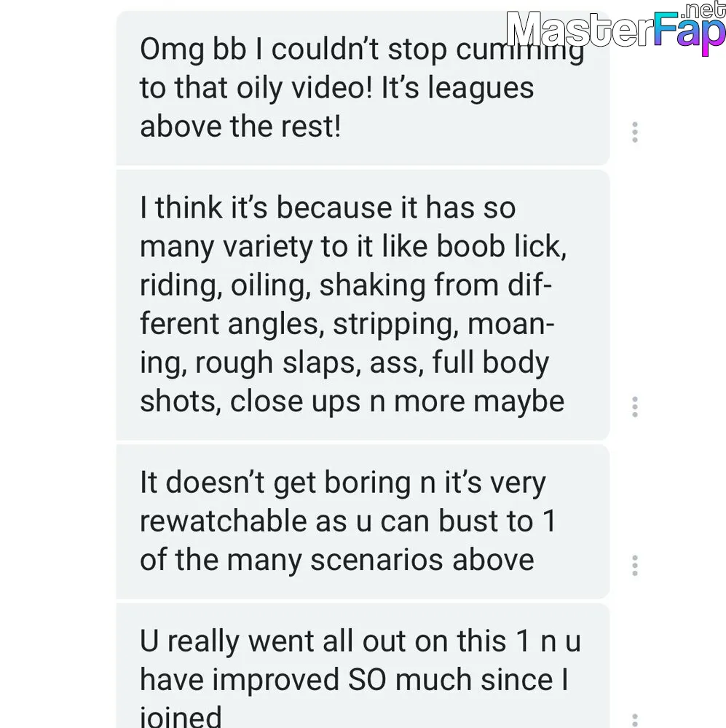The height and width of the screenshot is (728, 726).
Task: Select the message bubble starting "U really went all out"
Action: point(363,666)
